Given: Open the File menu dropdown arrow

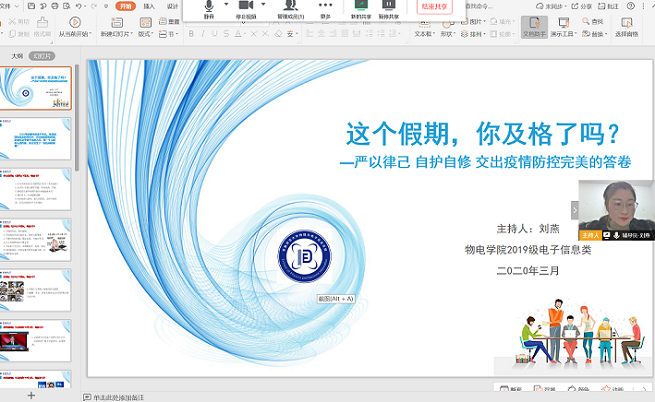Looking at the screenshot, I should pos(17,6).
